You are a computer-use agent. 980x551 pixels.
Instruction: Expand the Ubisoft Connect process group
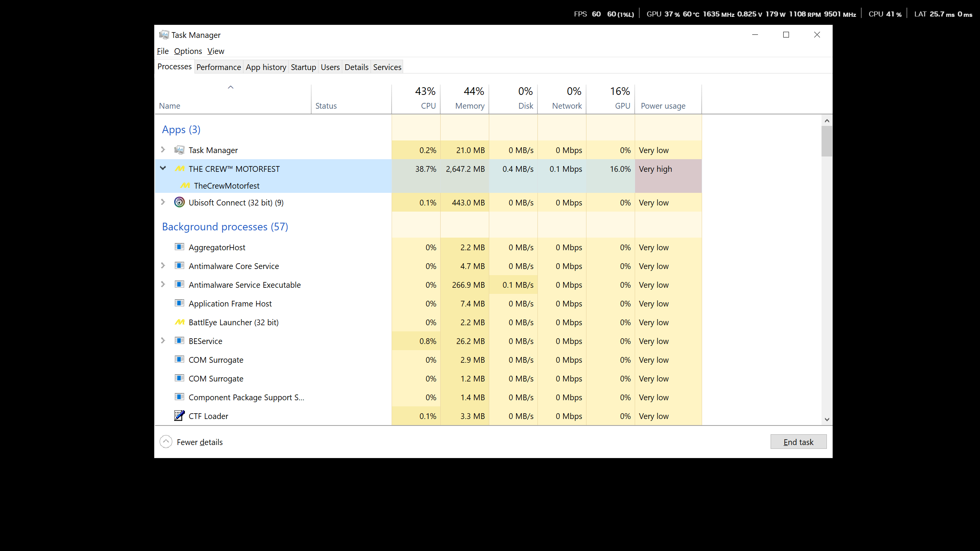pos(163,202)
